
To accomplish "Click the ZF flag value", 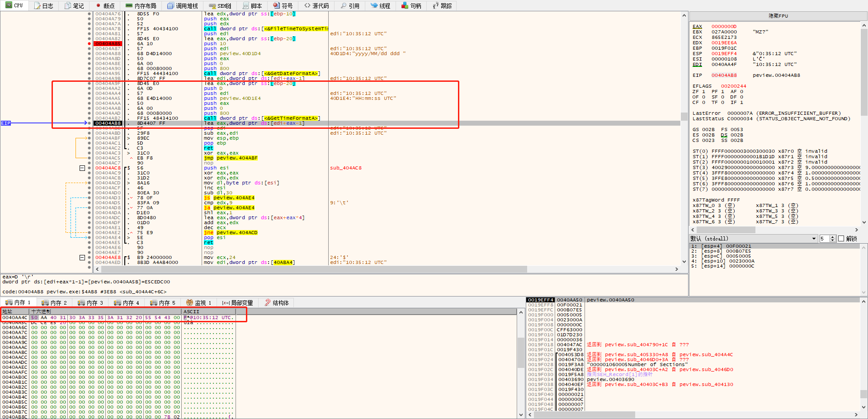I will tap(703, 91).
